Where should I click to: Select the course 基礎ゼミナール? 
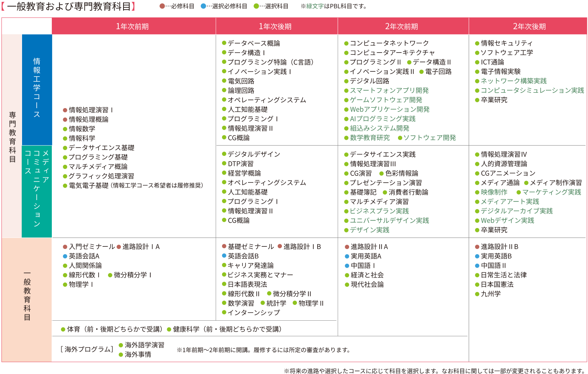pos(248,247)
